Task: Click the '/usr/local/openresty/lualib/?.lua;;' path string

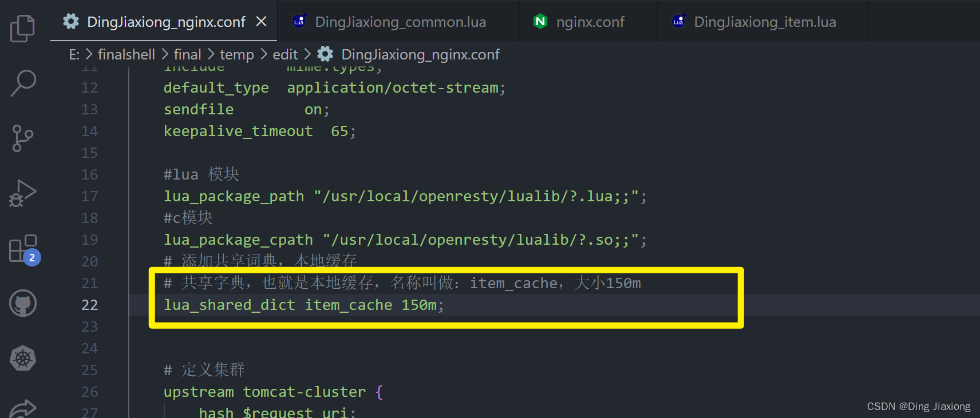Action: pos(476,196)
